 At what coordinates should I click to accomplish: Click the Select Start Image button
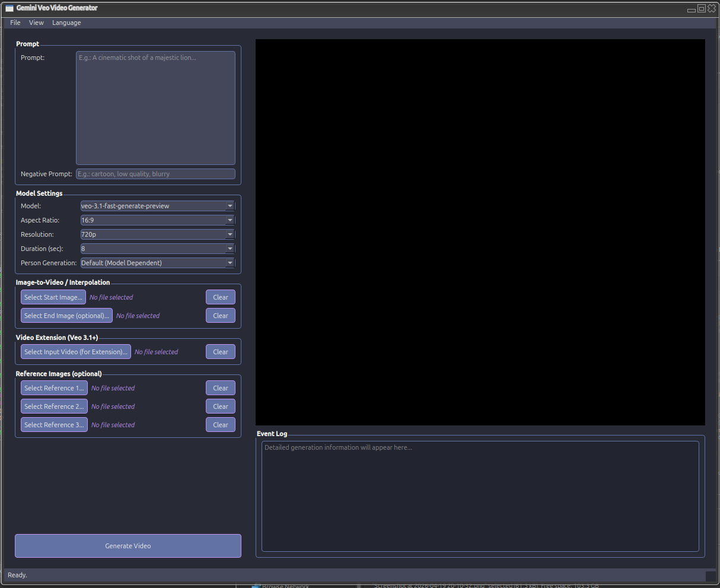coord(53,297)
